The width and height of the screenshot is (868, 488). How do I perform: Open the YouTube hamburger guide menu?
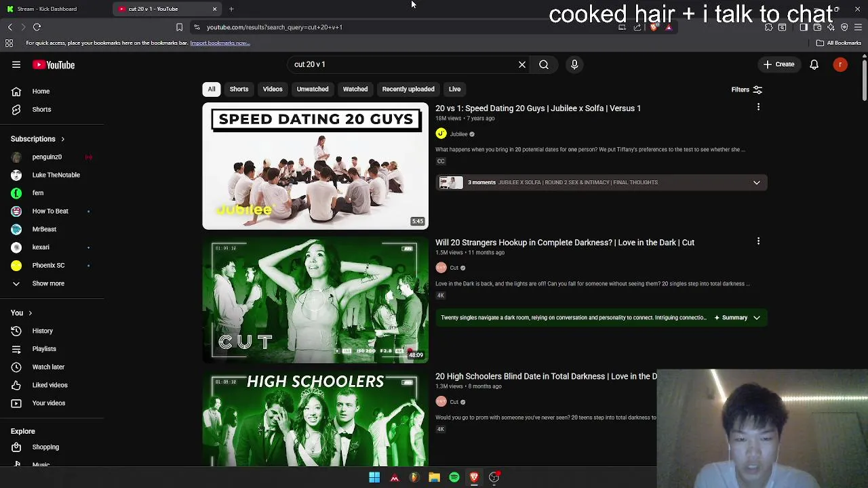coord(16,65)
